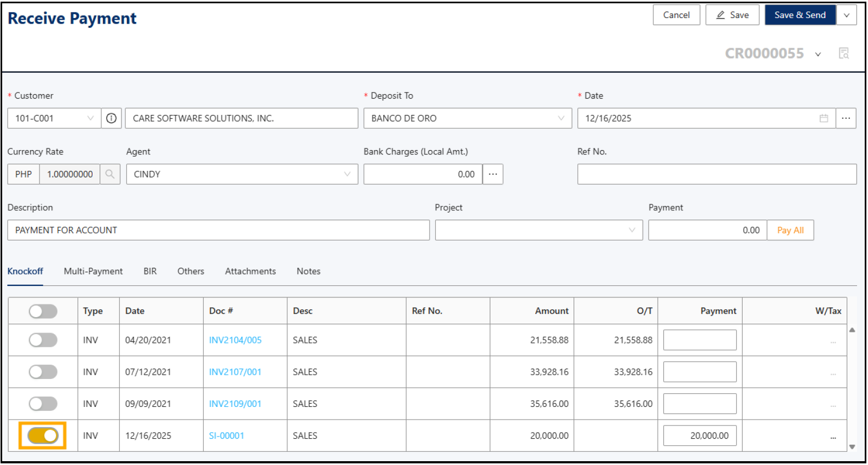Viewport: 868px width, 465px height.
Task: Open W/Tax ellipsis for INV2107/001 row
Action: coord(833,373)
